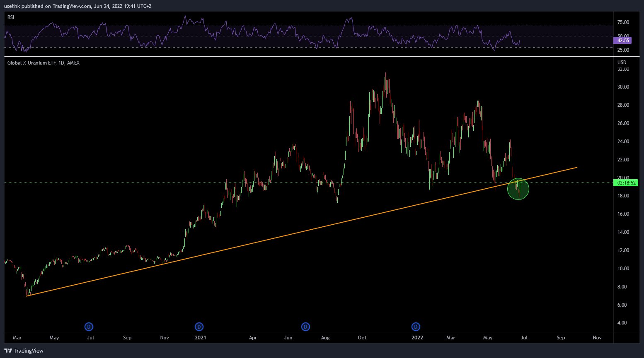
Task: Click the "Apr" label on the time axis
Action: point(253,338)
